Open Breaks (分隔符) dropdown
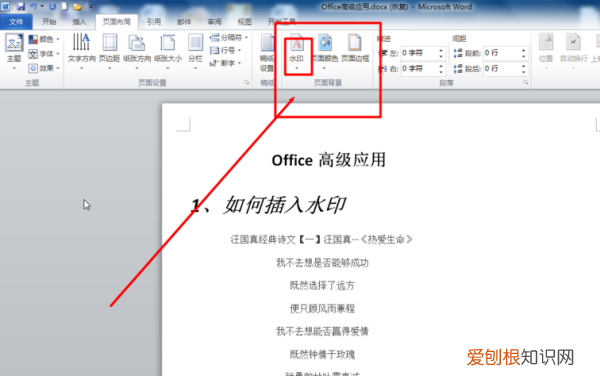Screen dimensions: 600x376 click(x=229, y=37)
